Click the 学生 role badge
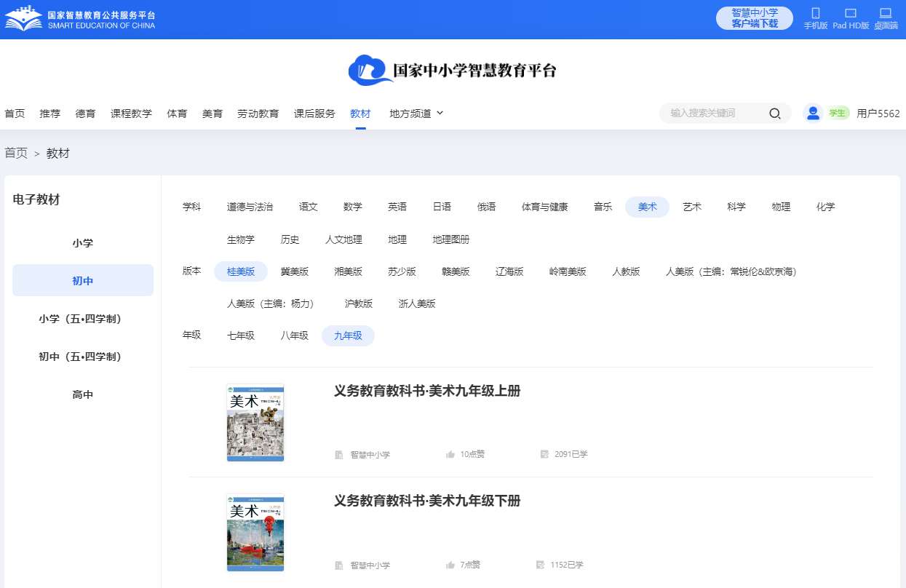The width and height of the screenshot is (906, 588). (838, 114)
